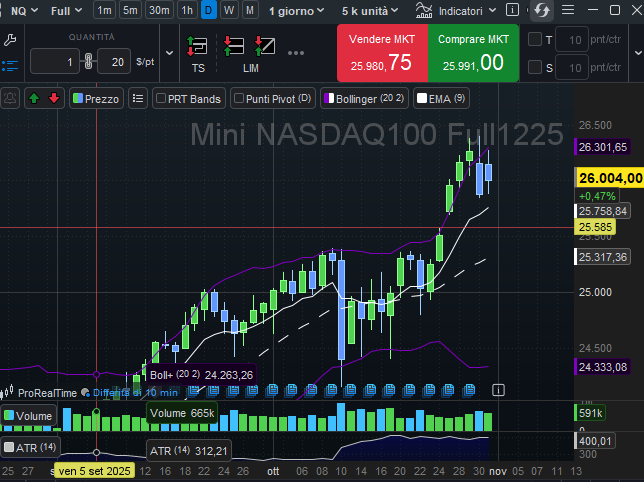
Task: Open the news icon below 10 October candle
Action: 350,389
